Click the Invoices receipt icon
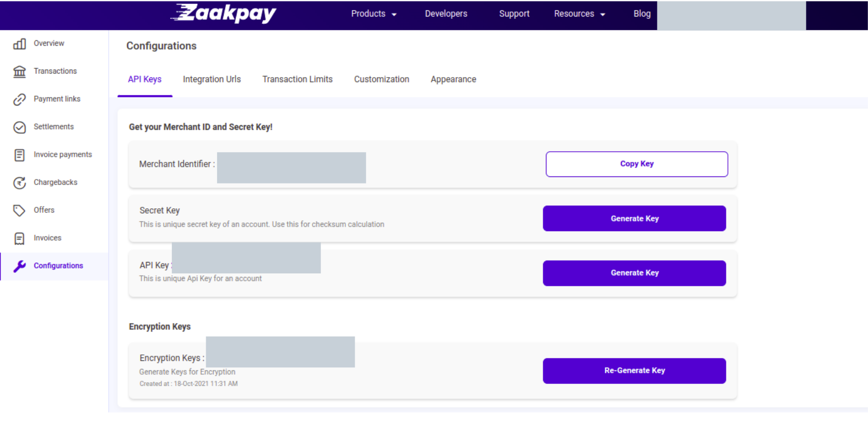Screen dimensions: 868x433 point(19,239)
